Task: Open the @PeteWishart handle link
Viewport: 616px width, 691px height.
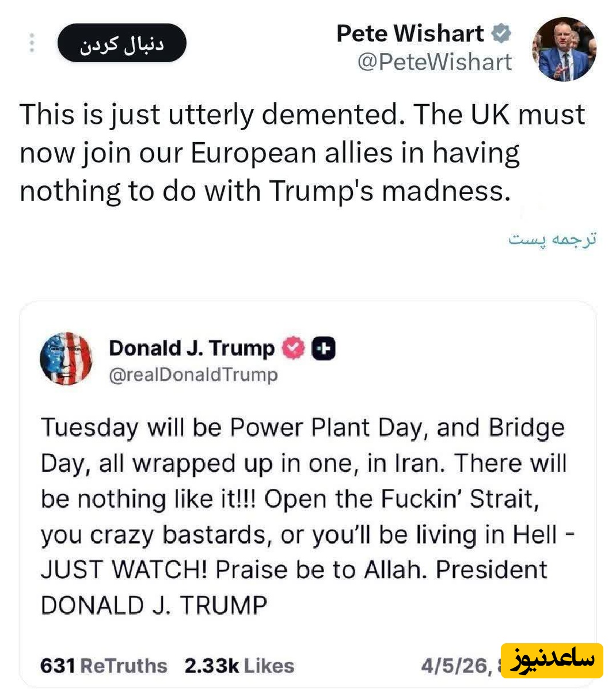Action: (435, 62)
